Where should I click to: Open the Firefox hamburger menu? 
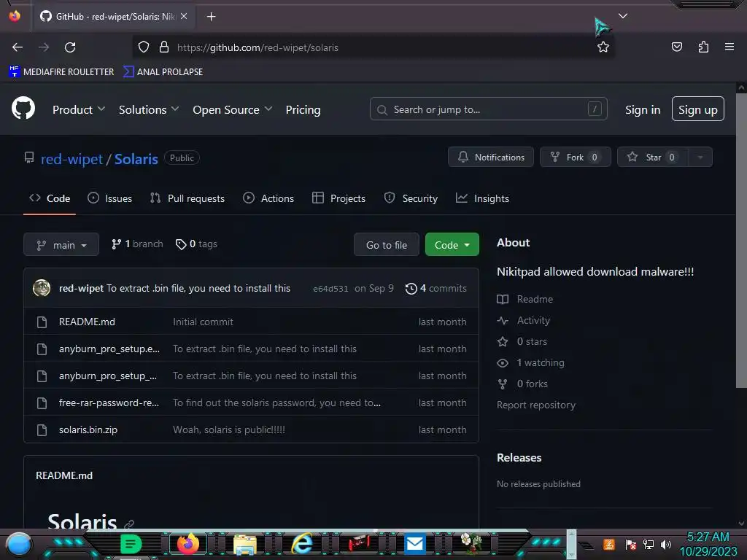pos(729,47)
